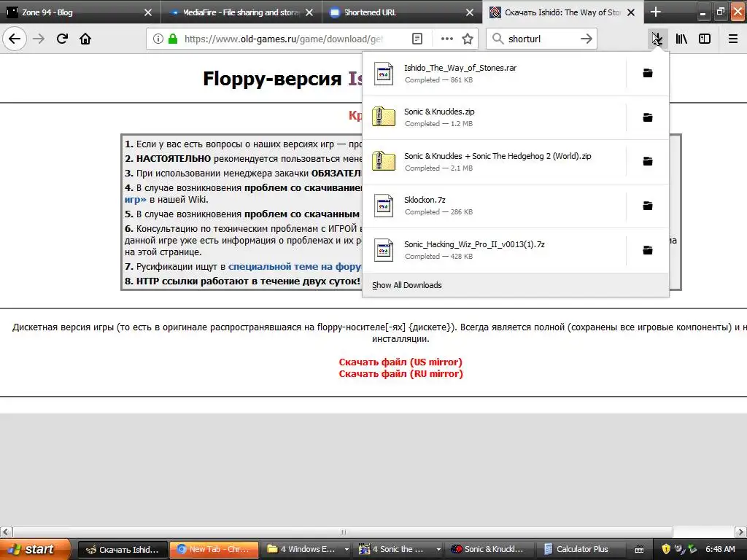Open специальной теме на форуме link

coord(295,267)
